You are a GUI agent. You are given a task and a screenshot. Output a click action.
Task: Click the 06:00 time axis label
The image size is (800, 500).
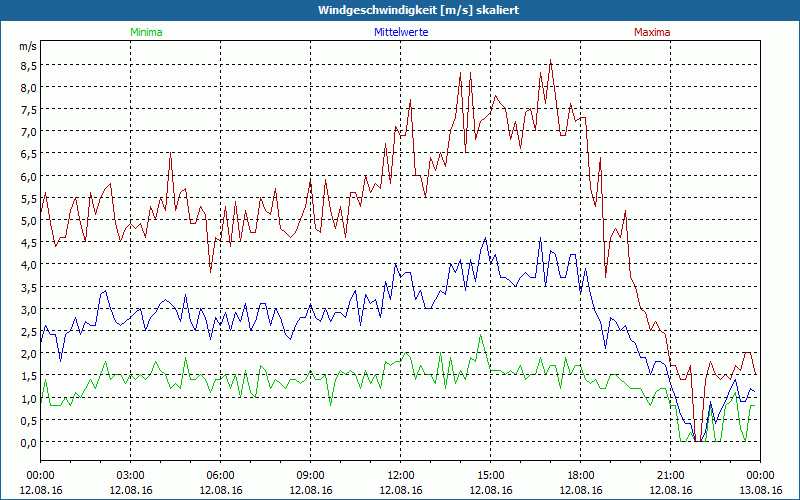[220, 476]
